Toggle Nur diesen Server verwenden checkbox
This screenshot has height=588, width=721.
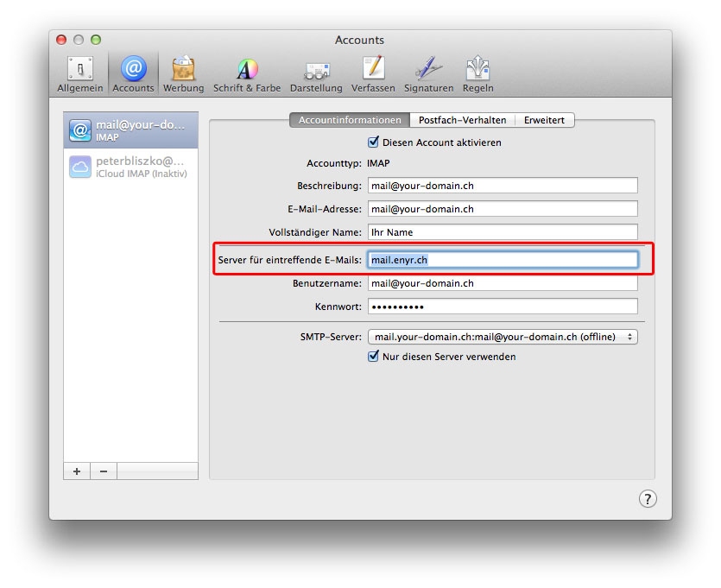point(374,357)
